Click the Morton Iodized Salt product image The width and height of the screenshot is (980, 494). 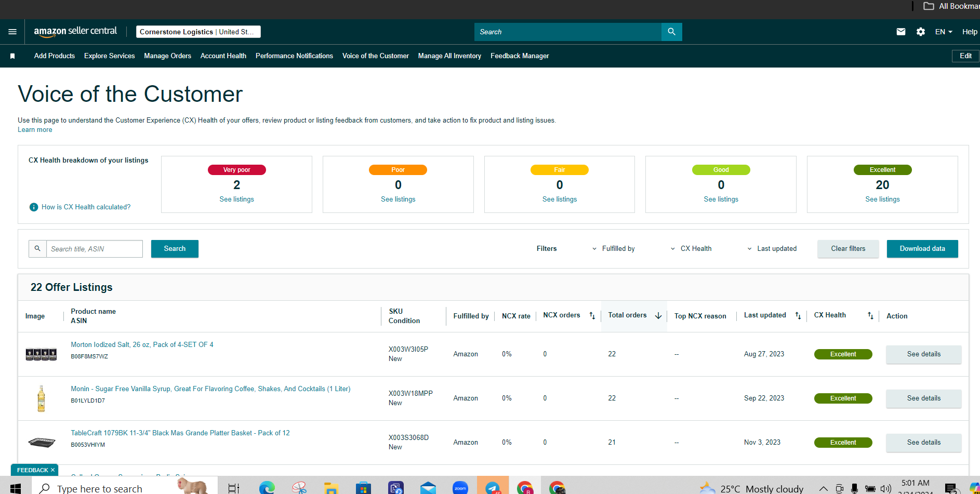pos(41,354)
